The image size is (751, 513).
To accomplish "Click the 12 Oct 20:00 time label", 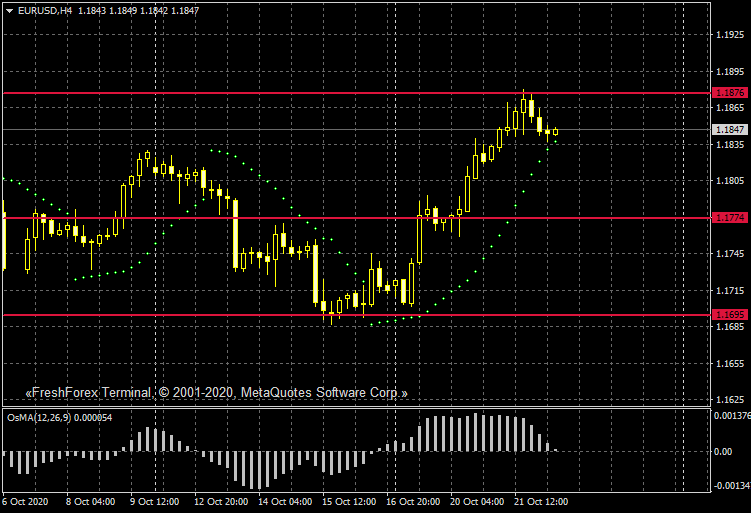I will tap(221, 502).
